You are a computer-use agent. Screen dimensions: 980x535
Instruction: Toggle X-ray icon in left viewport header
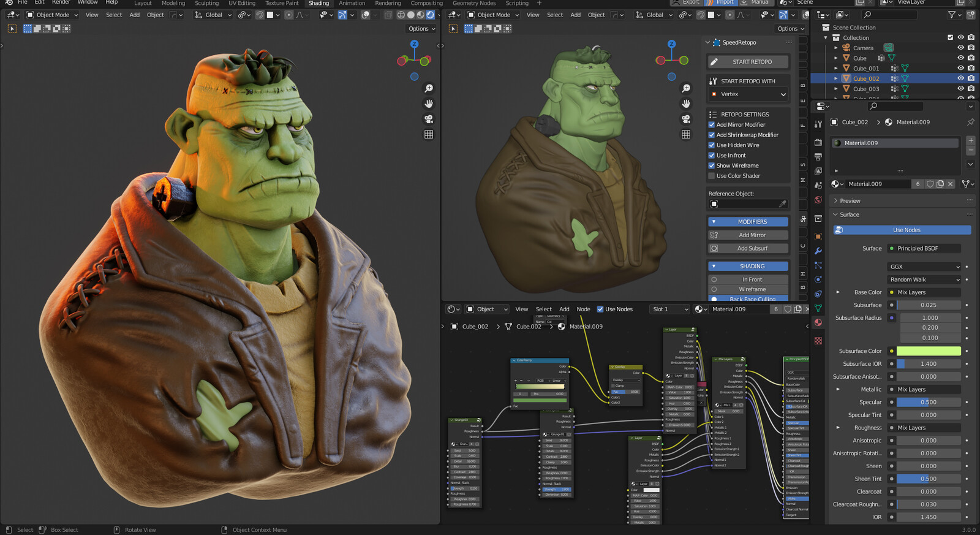[x=388, y=15]
